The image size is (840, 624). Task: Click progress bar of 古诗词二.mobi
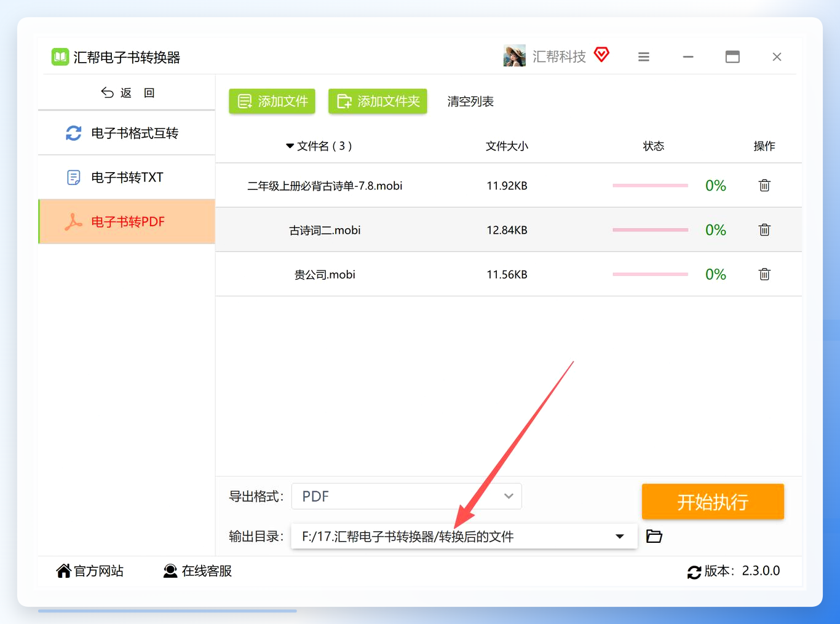650,229
